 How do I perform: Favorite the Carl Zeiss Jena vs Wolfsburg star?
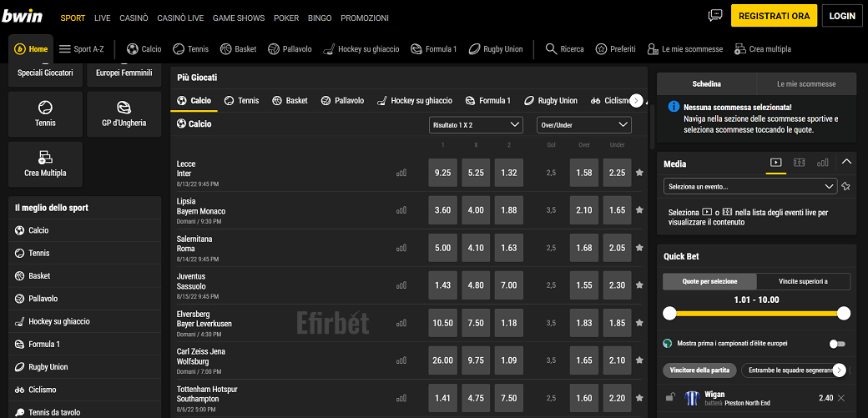639,360
